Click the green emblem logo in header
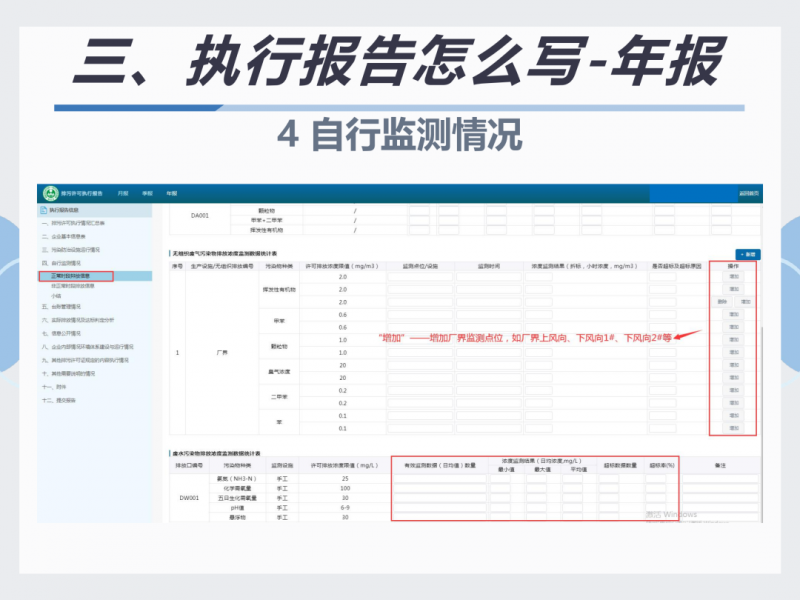Screen dimensions: 800x600 [51, 193]
